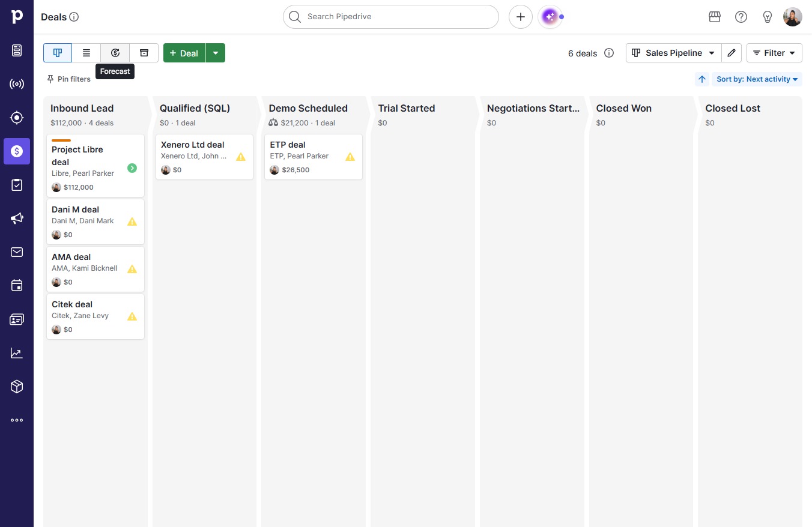Switch to List view

(86, 53)
